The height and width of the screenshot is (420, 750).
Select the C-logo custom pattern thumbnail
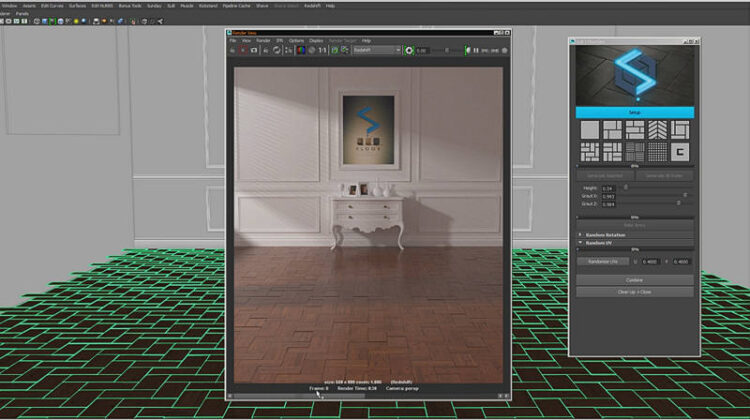680,152
